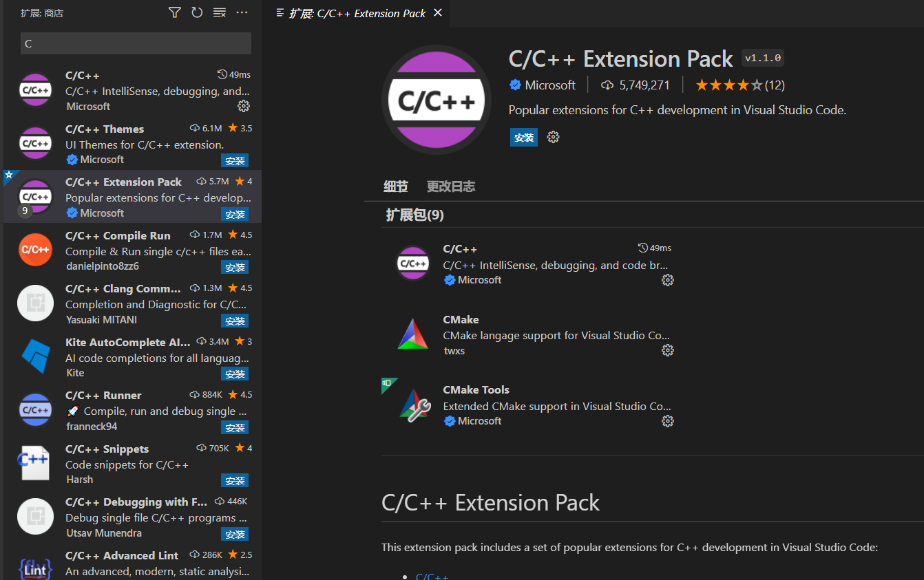Open the extensions panel more actions menu
924x580 pixels.
click(242, 12)
